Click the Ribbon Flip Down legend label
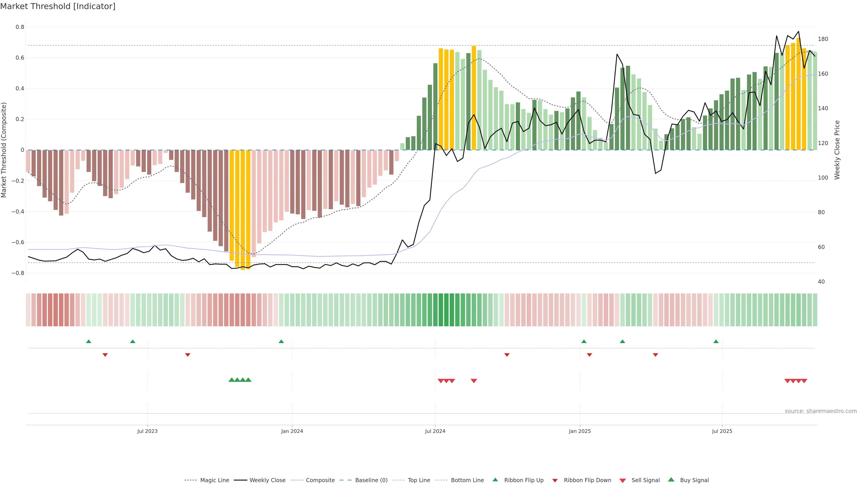This screenshot has width=868, height=488. [x=587, y=480]
